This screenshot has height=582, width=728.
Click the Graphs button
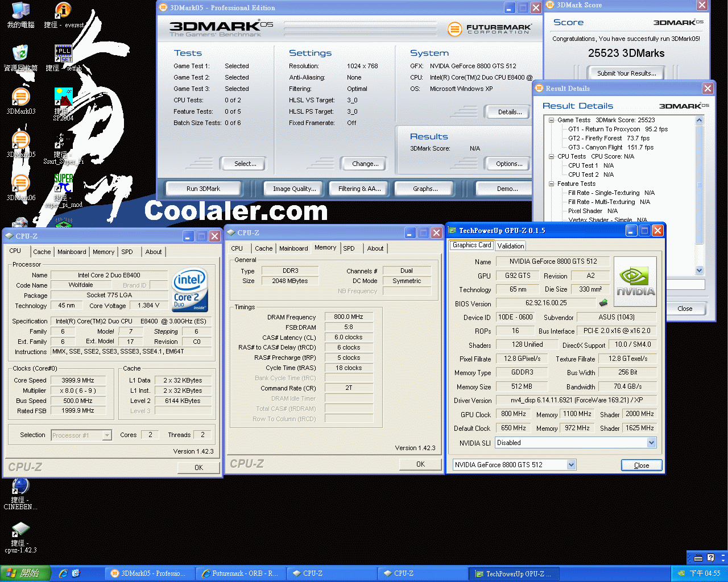click(425, 189)
